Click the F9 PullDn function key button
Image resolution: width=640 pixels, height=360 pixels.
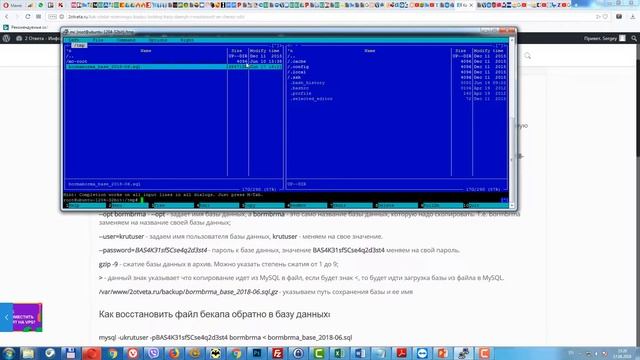pos(442,205)
